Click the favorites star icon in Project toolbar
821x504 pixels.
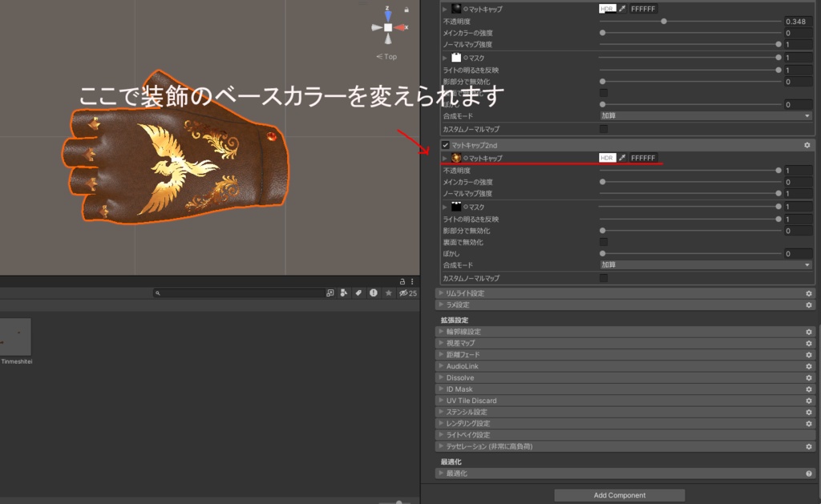tap(389, 293)
